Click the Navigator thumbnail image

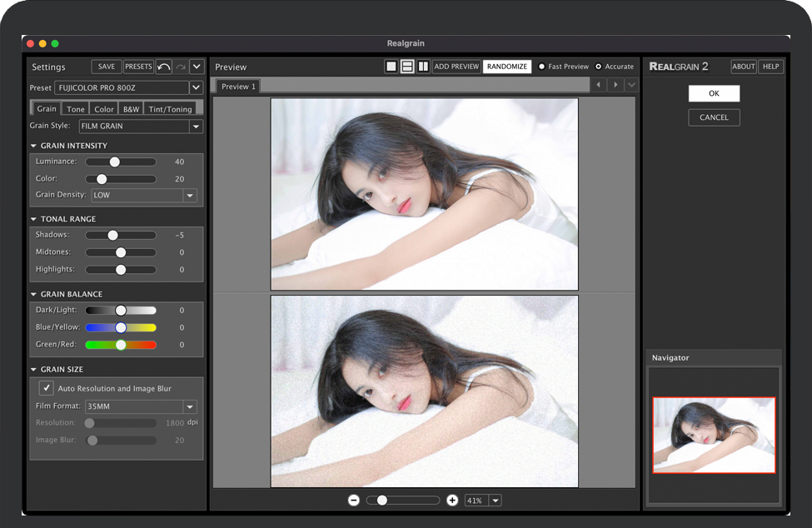(714, 435)
